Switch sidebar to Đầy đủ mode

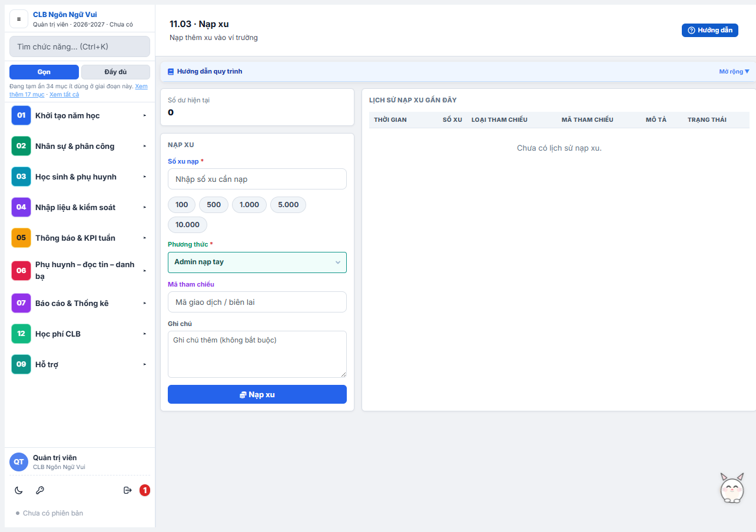115,72
